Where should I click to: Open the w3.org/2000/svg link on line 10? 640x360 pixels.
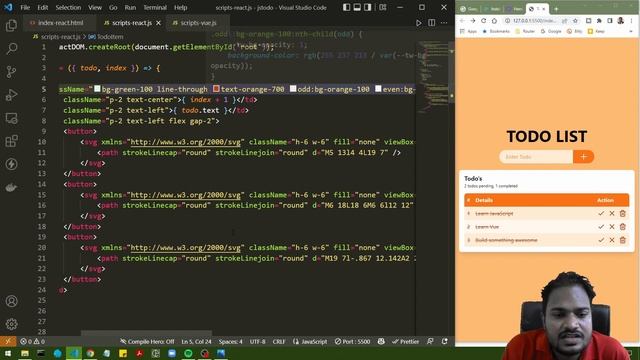(185, 142)
